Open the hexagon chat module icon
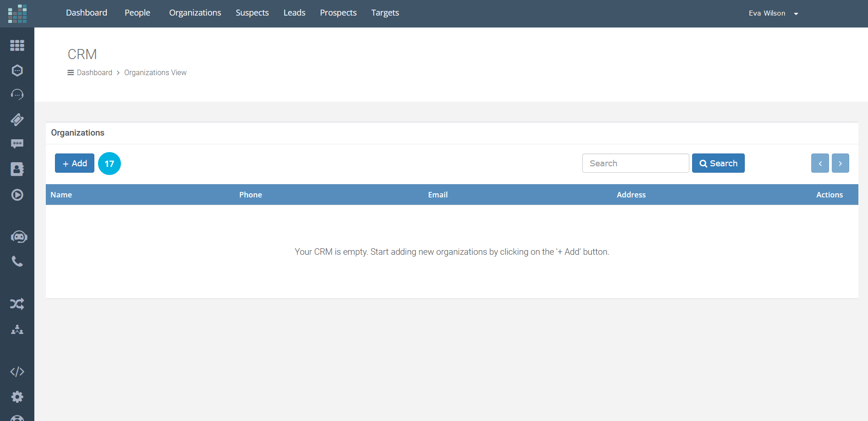 pos(17,70)
